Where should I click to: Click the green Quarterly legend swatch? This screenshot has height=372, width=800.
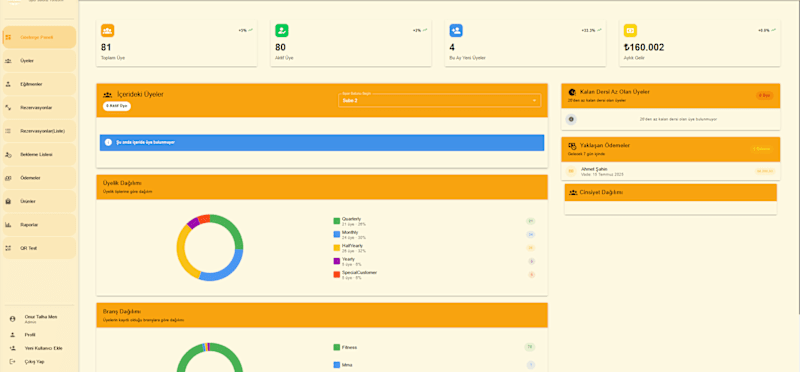click(x=337, y=221)
